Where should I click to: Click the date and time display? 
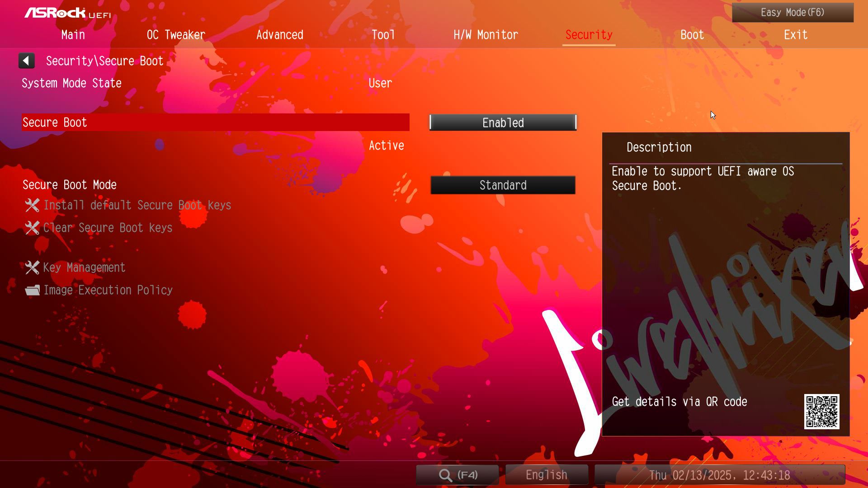tap(719, 475)
